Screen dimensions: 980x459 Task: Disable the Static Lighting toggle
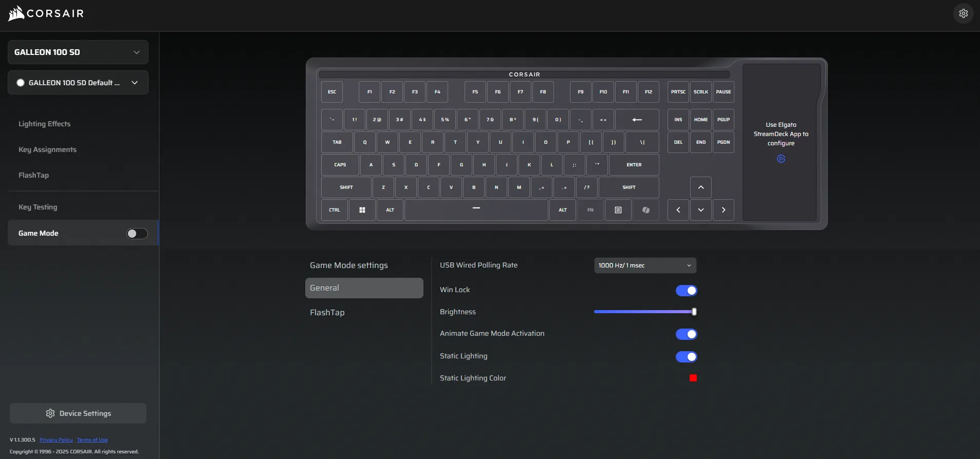pos(687,357)
